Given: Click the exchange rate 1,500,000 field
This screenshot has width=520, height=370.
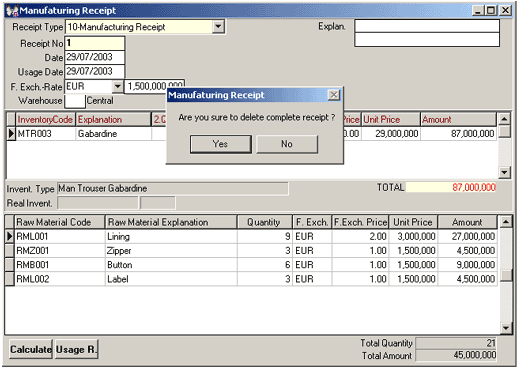Looking at the screenshot, I should click(x=154, y=86).
